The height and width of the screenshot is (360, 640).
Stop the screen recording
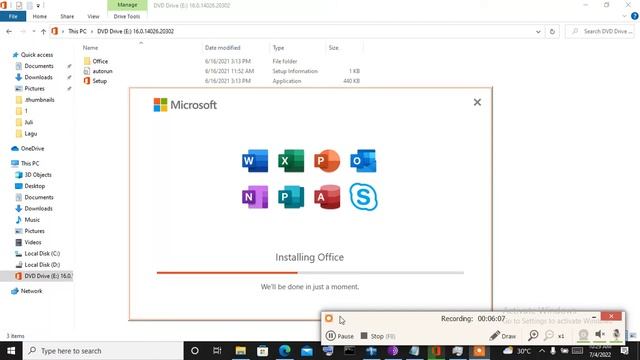click(x=378, y=336)
